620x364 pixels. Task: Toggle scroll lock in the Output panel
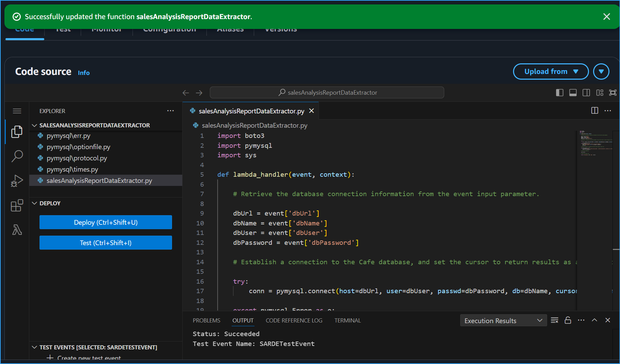click(x=568, y=320)
